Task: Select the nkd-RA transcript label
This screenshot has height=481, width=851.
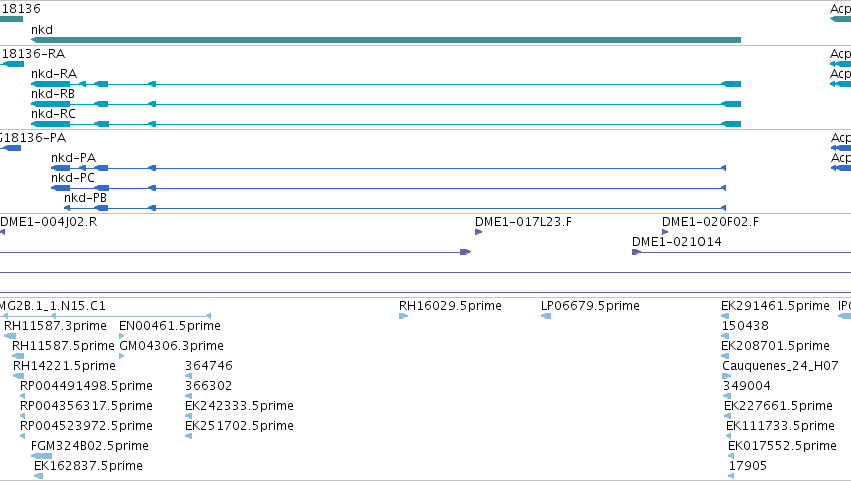Action: (54, 74)
